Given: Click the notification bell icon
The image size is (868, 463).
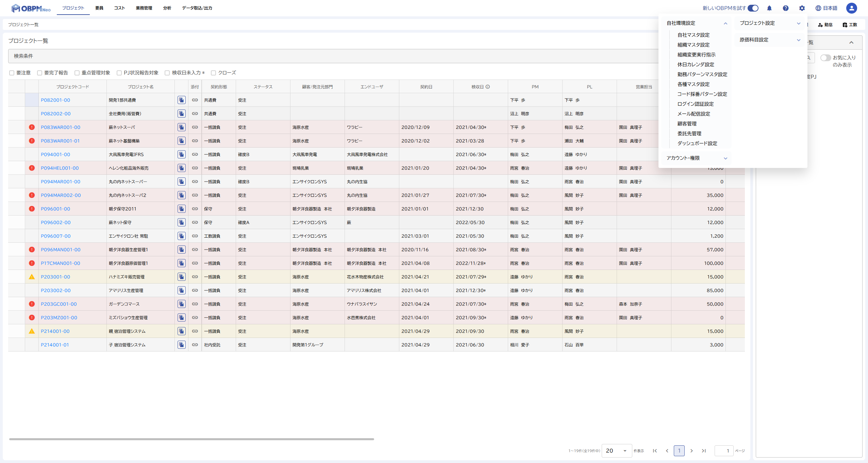Looking at the screenshot, I should pyautogui.click(x=769, y=8).
